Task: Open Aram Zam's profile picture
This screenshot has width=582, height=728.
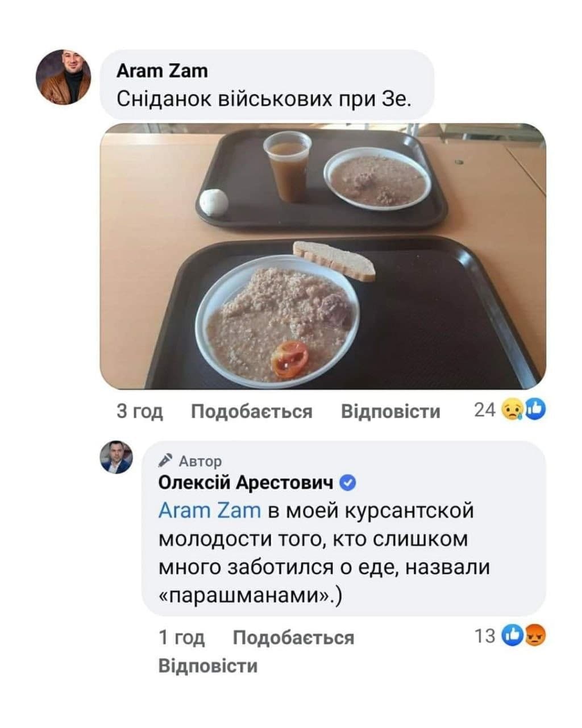Action: click(x=64, y=77)
